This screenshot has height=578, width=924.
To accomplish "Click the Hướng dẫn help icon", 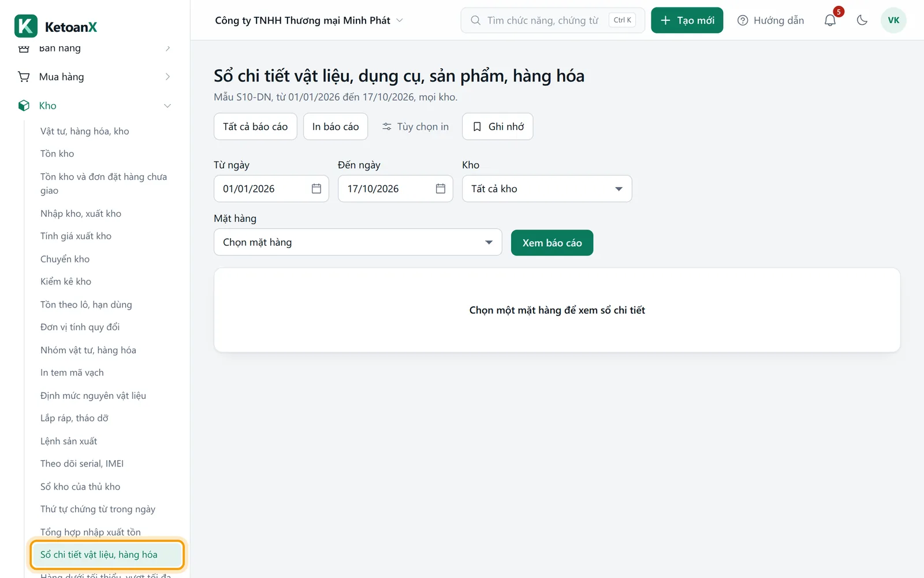I will coord(743,20).
